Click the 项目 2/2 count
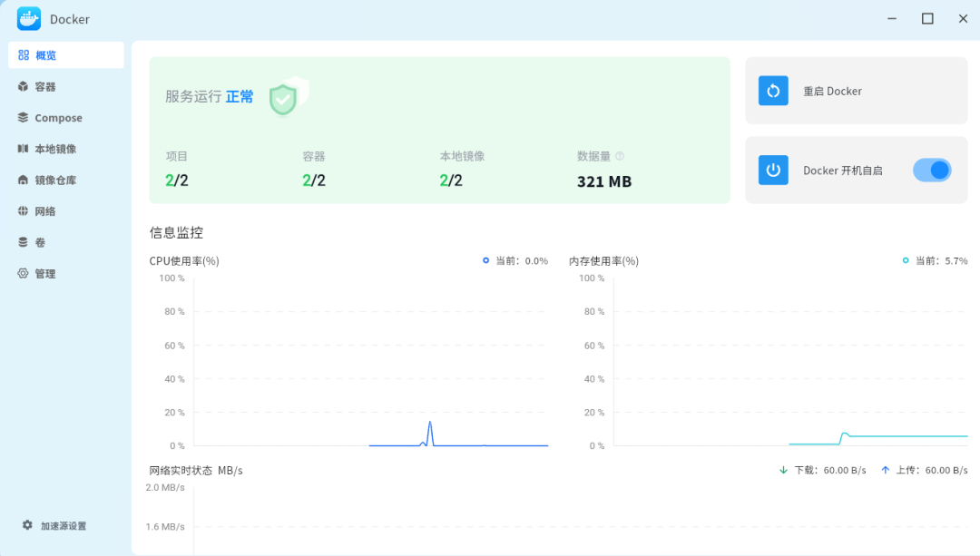The image size is (980, 556). [x=177, y=180]
